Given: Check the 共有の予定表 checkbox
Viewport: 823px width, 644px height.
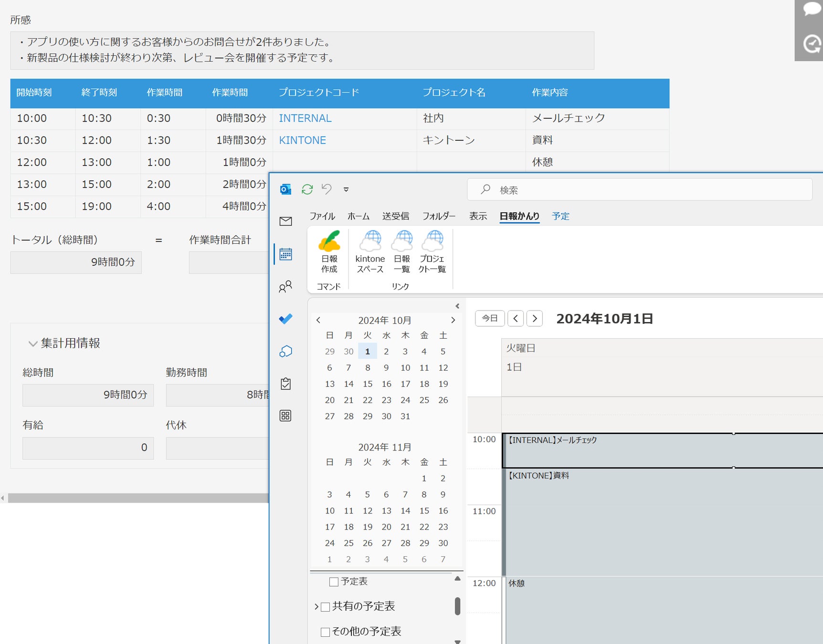Looking at the screenshot, I should tap(326, 607).
